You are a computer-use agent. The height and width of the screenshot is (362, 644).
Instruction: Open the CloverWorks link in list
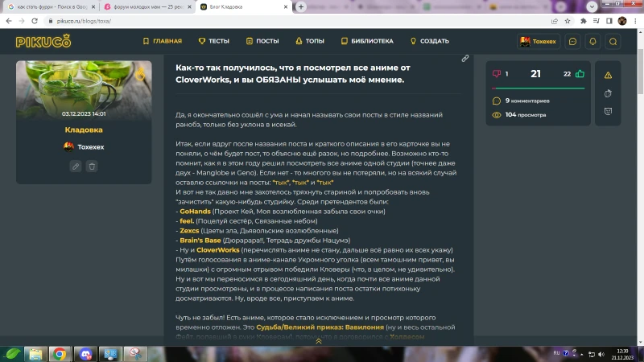pos(218,250)
